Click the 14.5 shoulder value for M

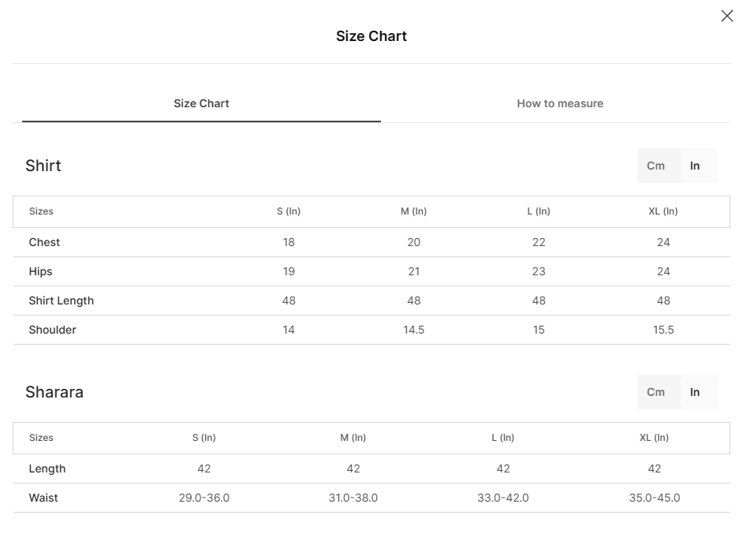(x=413, y=330)
